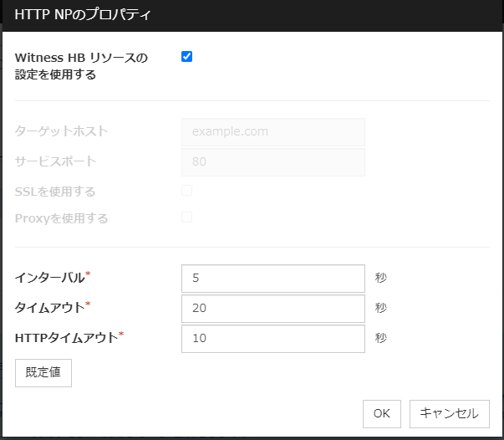504x440 pixels.
Task: Click the Proxyを使用する label text
Action: tap(62, 218)
